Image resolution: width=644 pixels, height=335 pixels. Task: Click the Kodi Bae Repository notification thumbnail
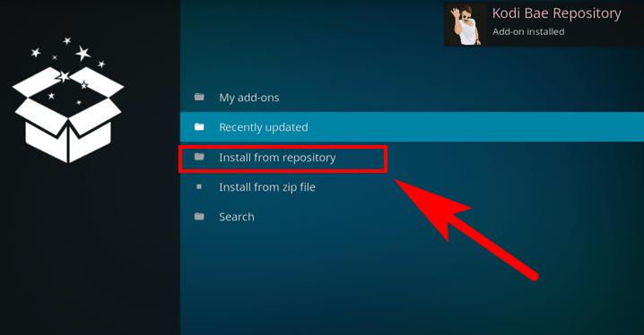coord(466,24)
